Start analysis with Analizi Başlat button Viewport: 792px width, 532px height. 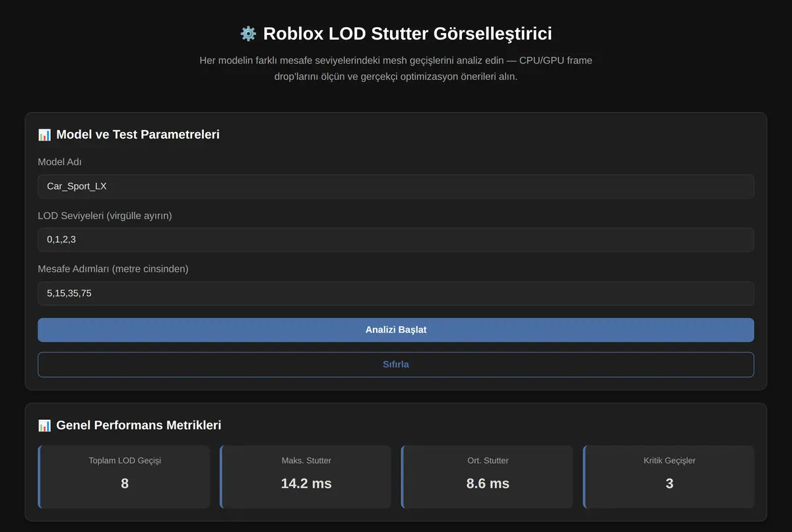pos(396,330)
